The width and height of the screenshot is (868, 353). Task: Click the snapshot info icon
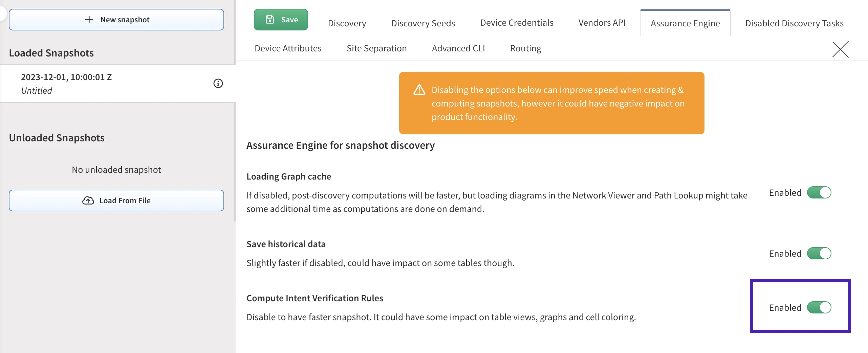click(x=218, y=84)
